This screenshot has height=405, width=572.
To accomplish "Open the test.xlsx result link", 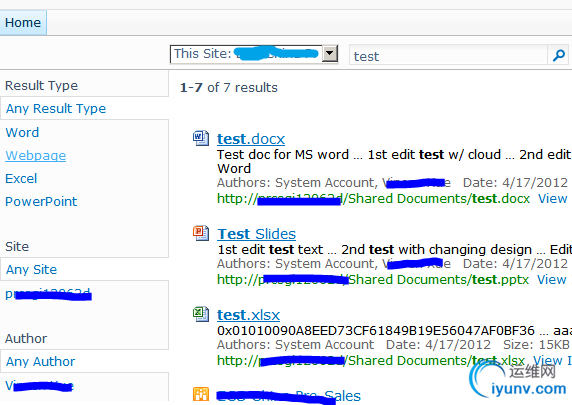I will [248, 315].
